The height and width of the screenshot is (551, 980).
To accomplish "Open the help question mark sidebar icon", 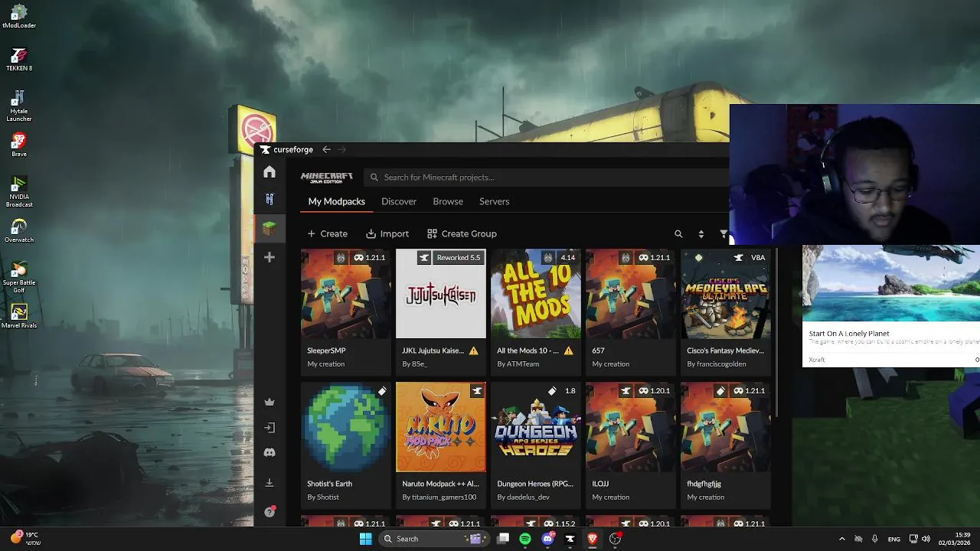I will coord(269,512).
